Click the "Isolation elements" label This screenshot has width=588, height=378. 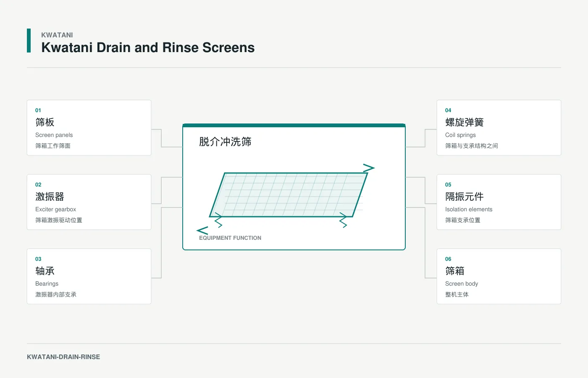click(469, 209)
